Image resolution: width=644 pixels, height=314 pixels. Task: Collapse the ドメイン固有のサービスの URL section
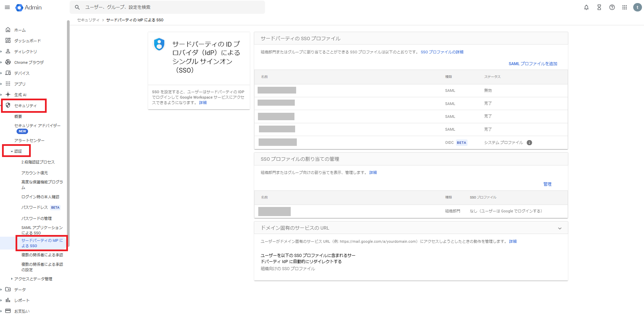tap(559, 228)
